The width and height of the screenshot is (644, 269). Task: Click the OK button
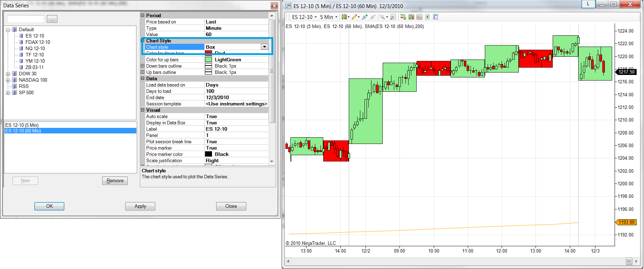[49, 206]
